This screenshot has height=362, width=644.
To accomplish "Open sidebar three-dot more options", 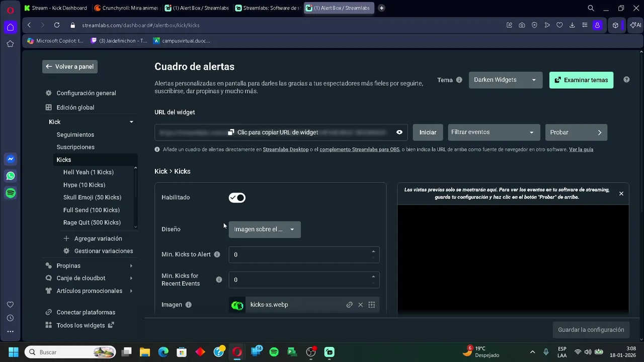I will pyautogui.click(x=10, y=331).
